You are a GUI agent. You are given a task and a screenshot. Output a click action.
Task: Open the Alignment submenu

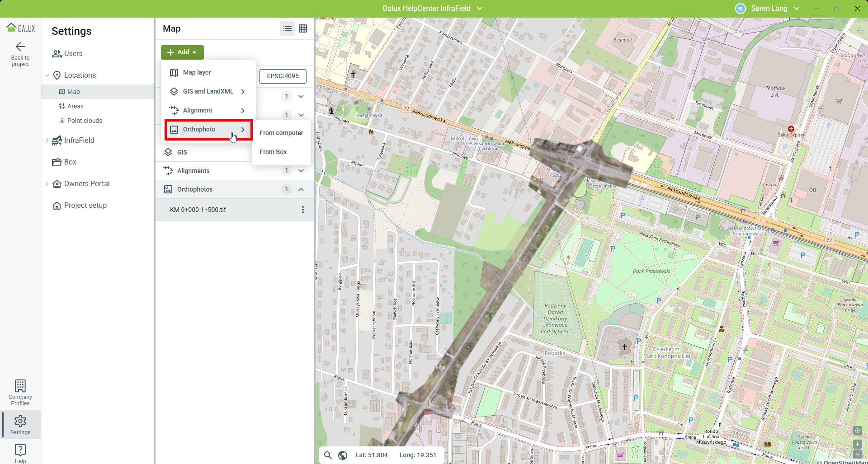point(208,110)
